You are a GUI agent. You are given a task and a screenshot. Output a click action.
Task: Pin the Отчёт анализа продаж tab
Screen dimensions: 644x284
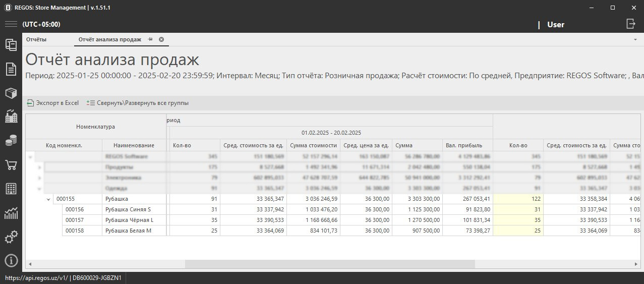click(150, 39)
